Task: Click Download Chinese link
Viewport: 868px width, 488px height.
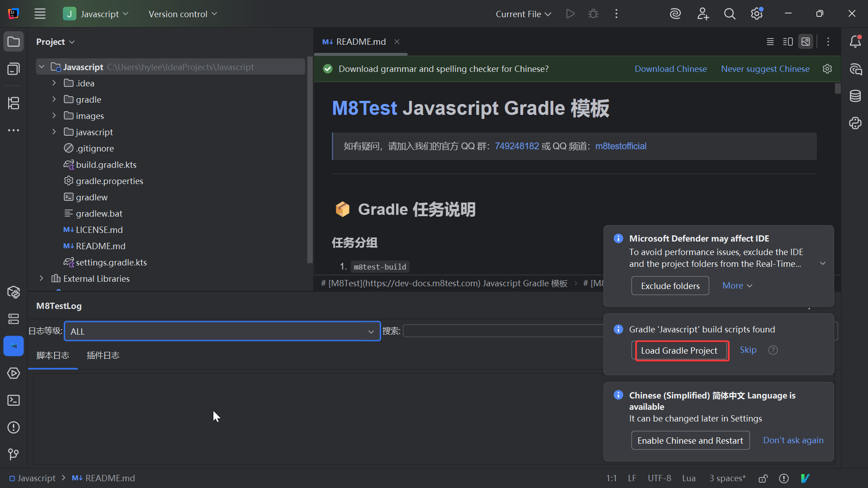Action: (x=671, y=69)
